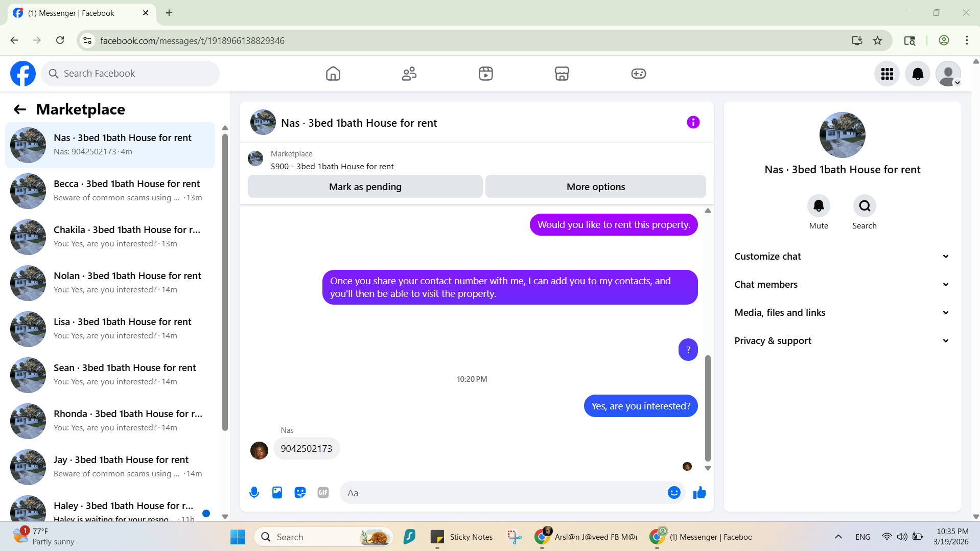Click the chat message scrollbar
This screenshot has width=980, height=551.
708,408
